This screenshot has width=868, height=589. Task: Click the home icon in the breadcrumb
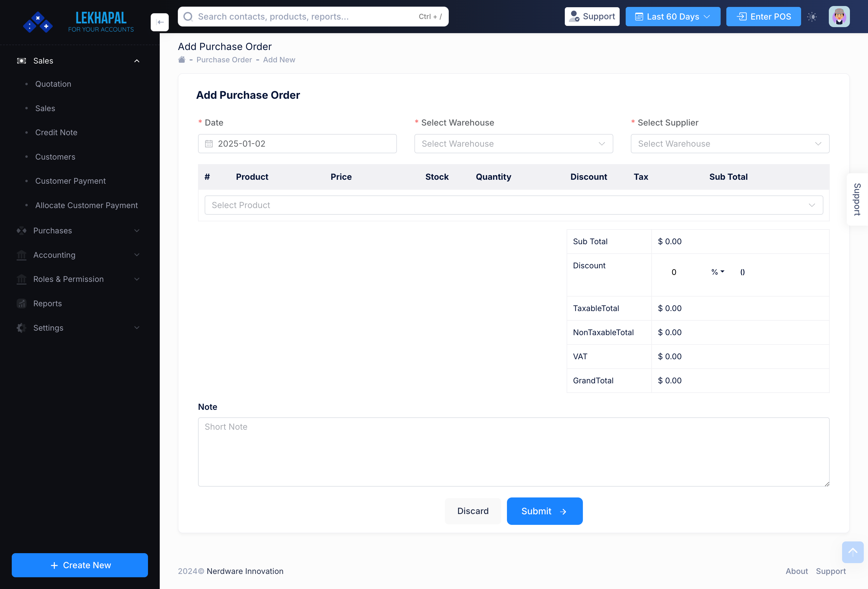pyautogui.click(x=181, y=59)
